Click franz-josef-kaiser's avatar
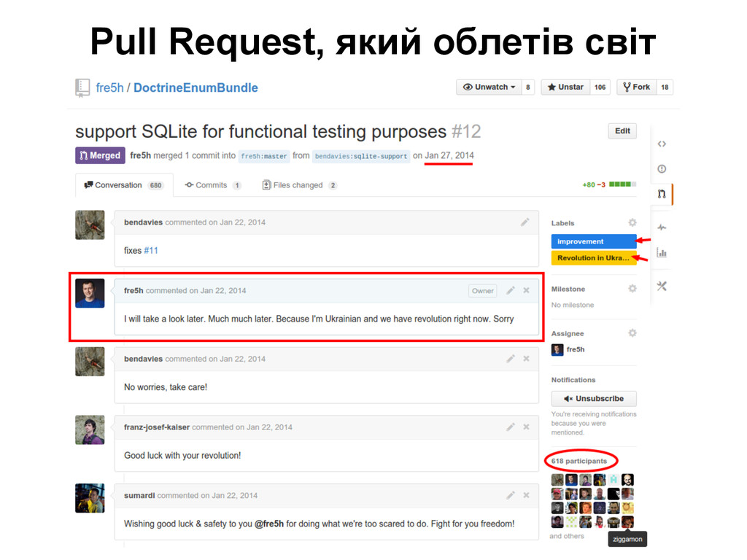 pos(90,430)
